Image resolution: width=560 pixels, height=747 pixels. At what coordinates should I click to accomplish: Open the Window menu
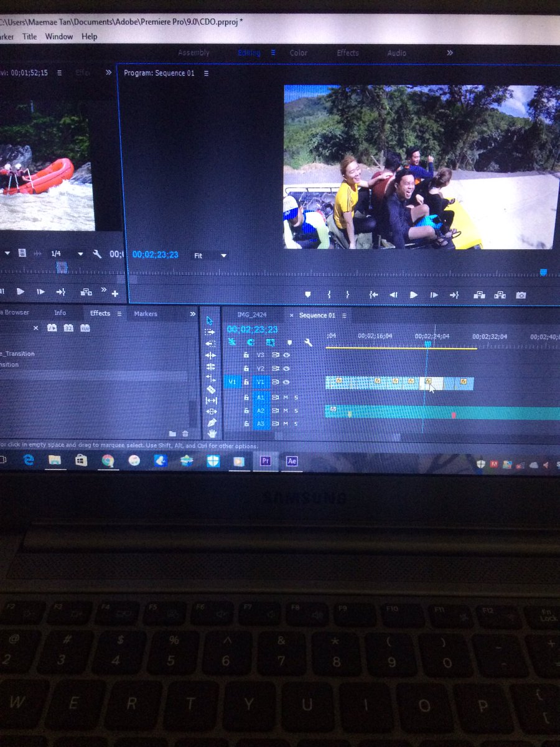click(59, 37)
